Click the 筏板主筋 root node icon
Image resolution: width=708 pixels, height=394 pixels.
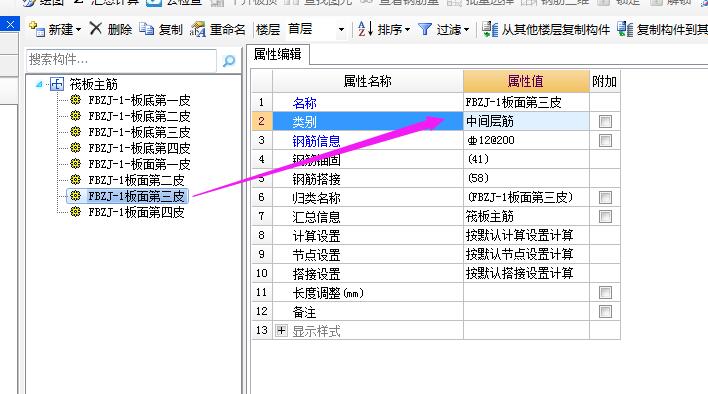tap(57, 84)
